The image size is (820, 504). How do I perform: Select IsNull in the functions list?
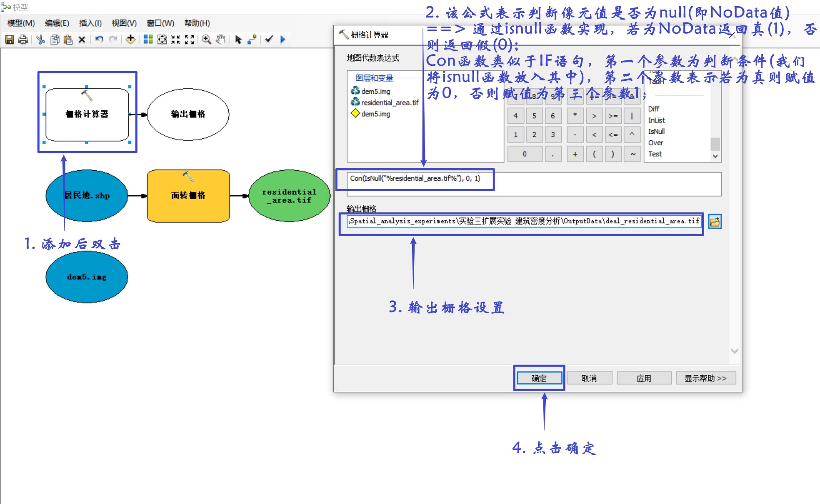click(x=656, y=131)
